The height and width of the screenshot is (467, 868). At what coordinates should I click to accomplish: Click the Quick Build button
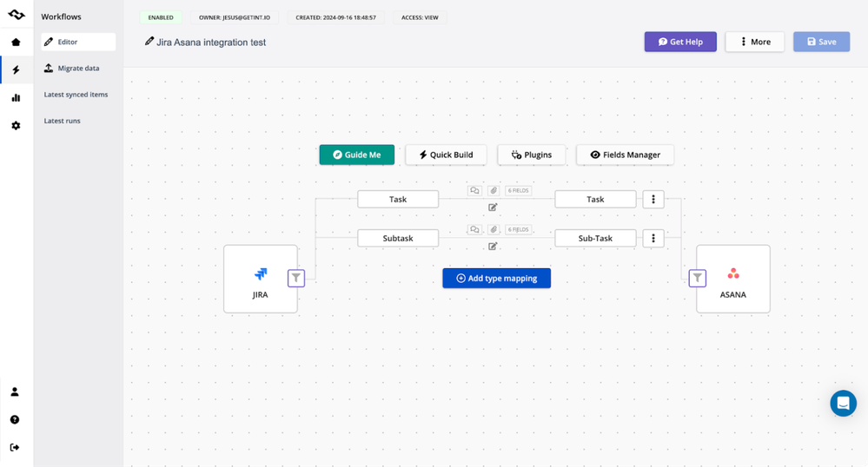[446, 155]
